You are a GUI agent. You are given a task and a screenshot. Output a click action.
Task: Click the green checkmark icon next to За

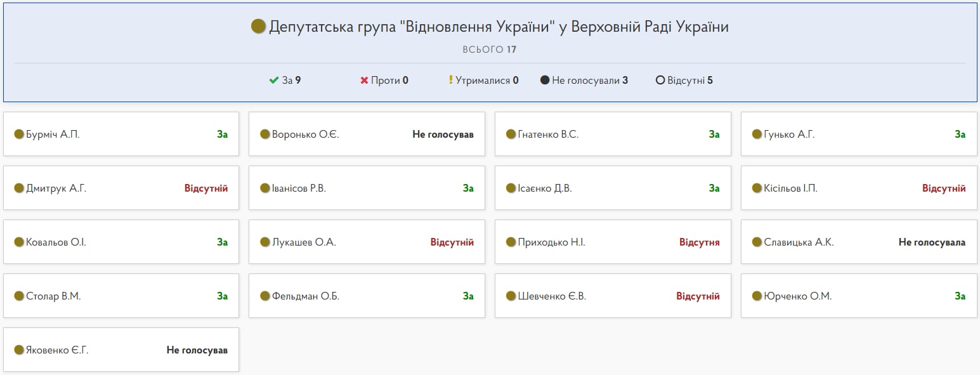click(x=274, y=81)
